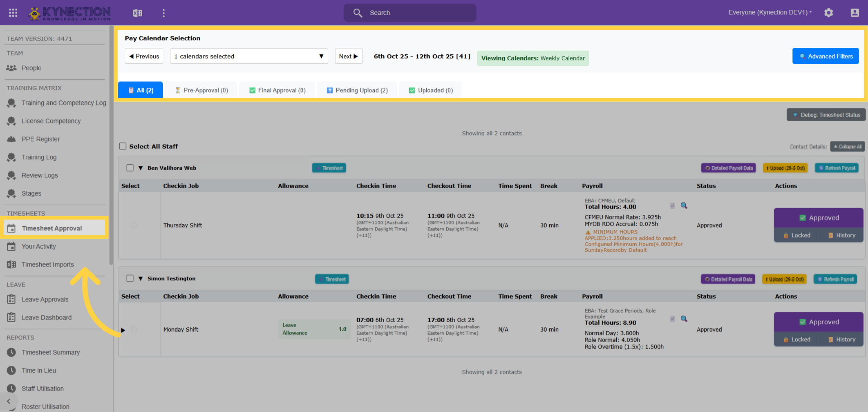Viewport: 868px width, 412px height.
Task: Open the settings gear icon
Action: tap(829, 13)
